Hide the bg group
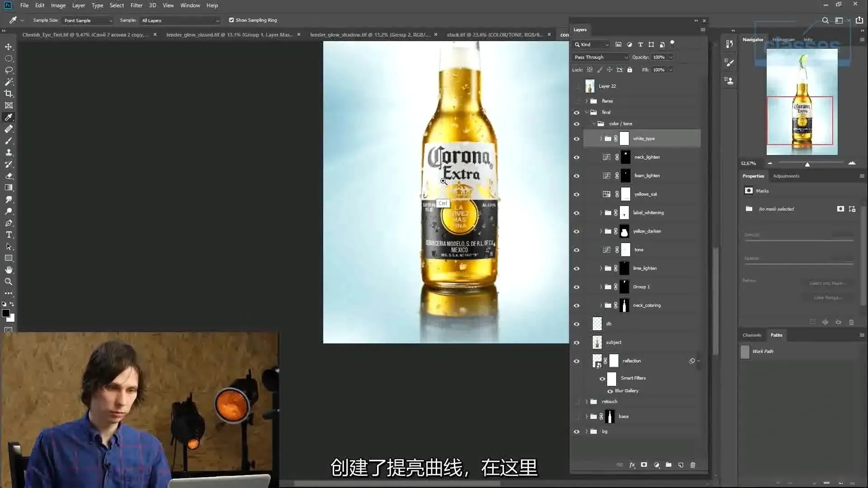This screenshot has height=488, width=868. pyautogui.click(x=576, y=432)
